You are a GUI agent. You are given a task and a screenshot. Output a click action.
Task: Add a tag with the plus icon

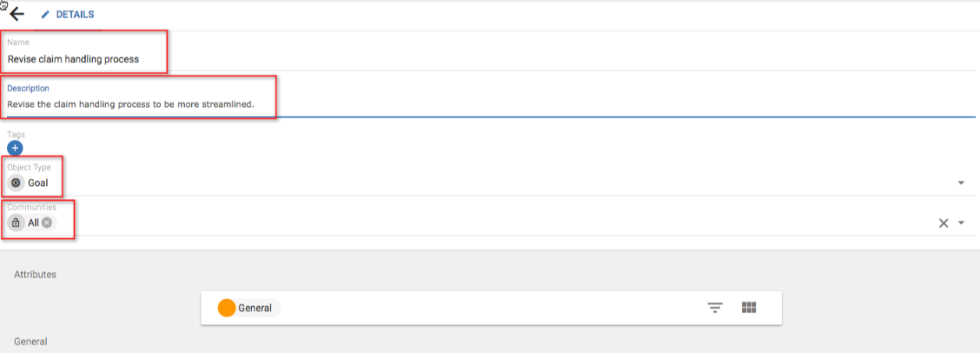tap(16, 148)
